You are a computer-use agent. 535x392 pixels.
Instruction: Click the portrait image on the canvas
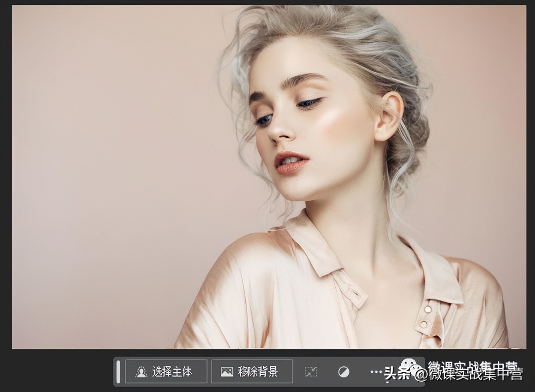(x=269, y=177)
